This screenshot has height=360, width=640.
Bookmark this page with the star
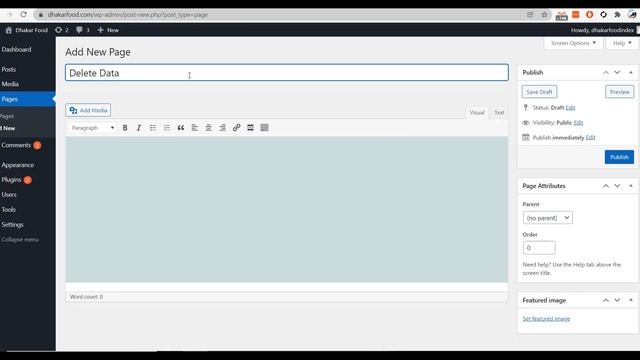[544, 14]
